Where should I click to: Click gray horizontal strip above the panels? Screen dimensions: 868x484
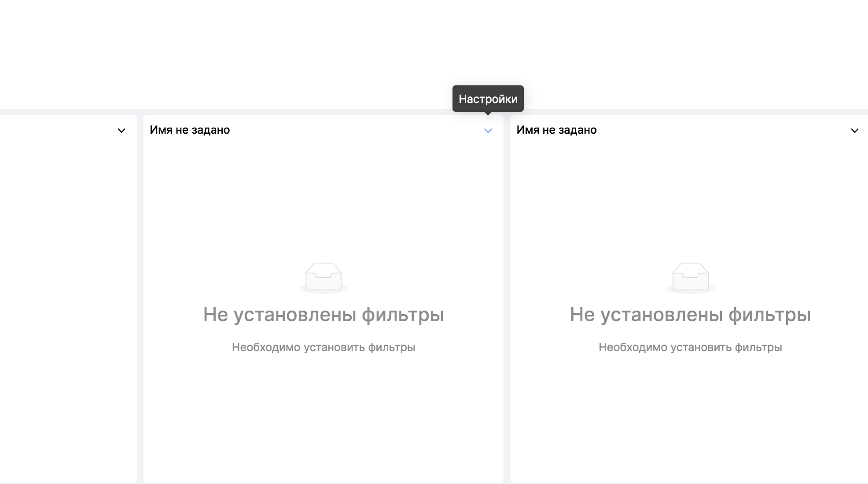[x=264, y=112]
